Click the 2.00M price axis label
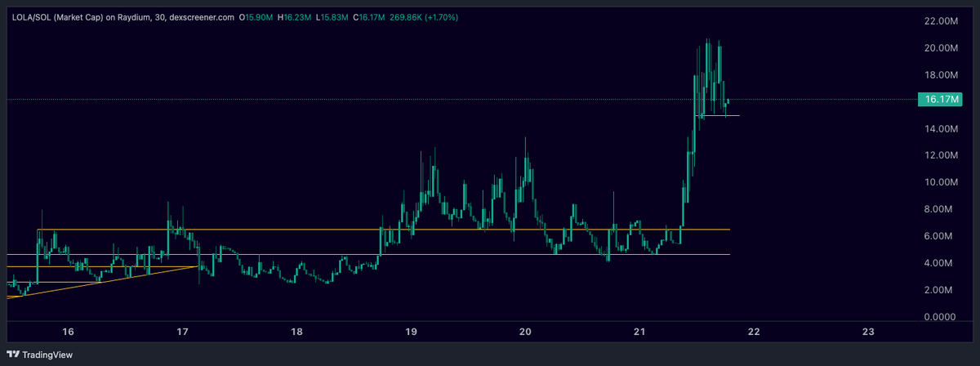 click(x=942, y=290)
